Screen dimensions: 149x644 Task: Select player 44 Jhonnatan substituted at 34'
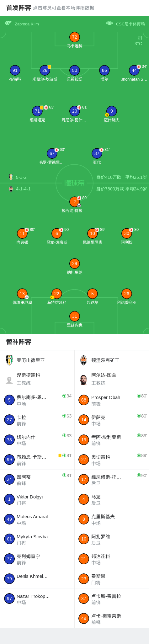[x=134, y=70]
